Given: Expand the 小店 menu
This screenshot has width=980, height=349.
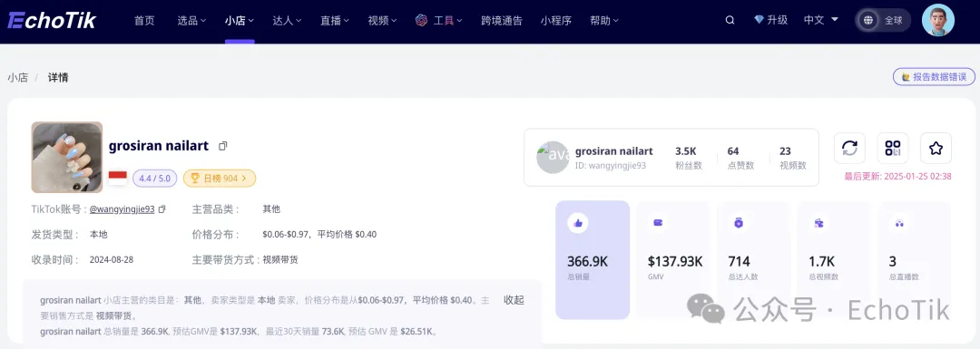Looking at the screenshot, I should (240, 20).
